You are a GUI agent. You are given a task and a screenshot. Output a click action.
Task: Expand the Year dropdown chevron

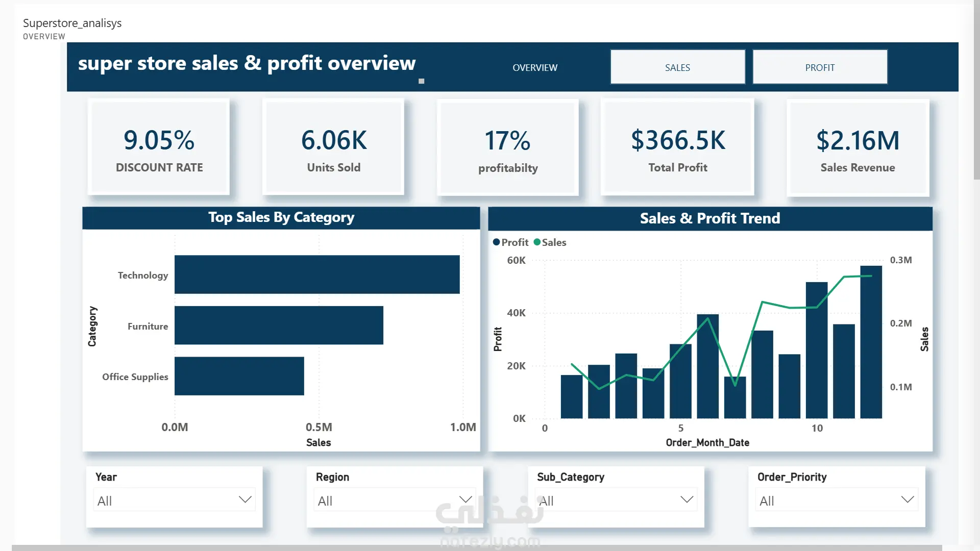point(245,499)
